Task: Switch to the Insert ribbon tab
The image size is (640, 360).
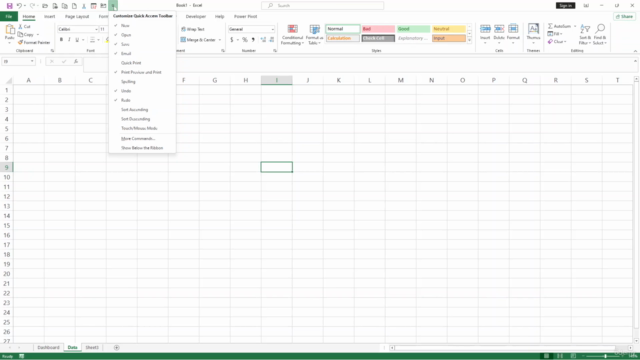Action: [x=49, y=17]
